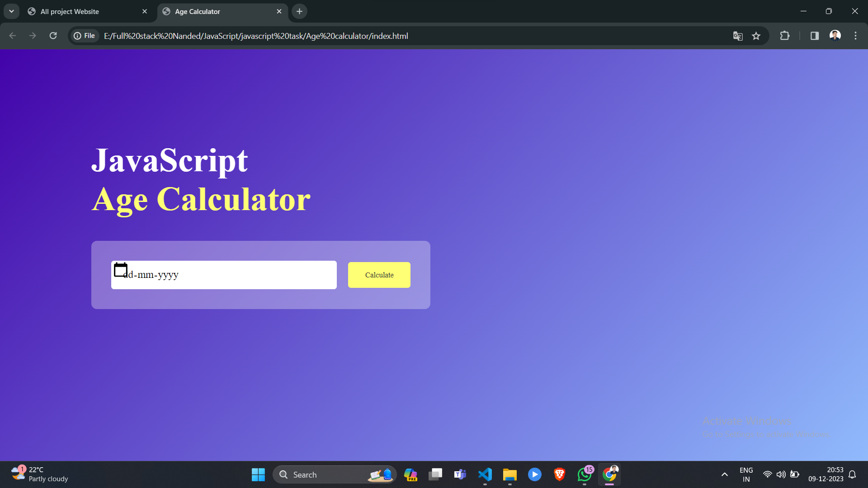Open the Google Translate page icon
This screenshot has width=868, height=488.
[738, 36]
